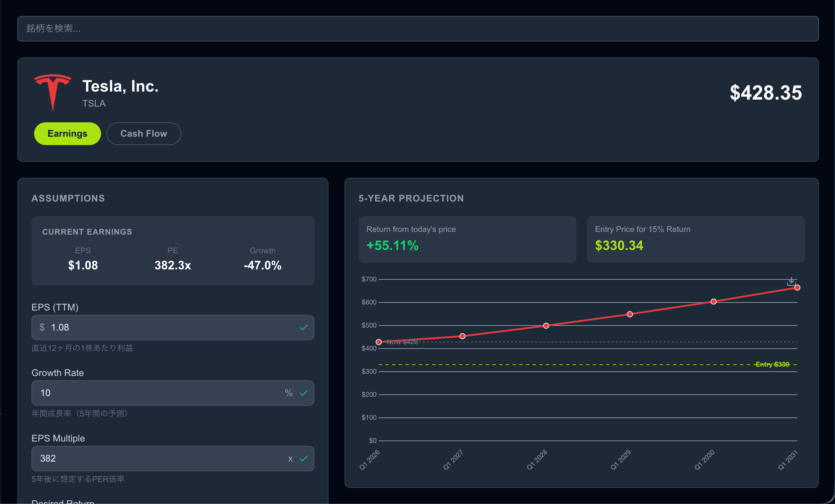Image resolution: width=835 pixels, height=504 pixels.
Task: Click the EPS Multiple green checkmark
Action: (x=304, y=458)
